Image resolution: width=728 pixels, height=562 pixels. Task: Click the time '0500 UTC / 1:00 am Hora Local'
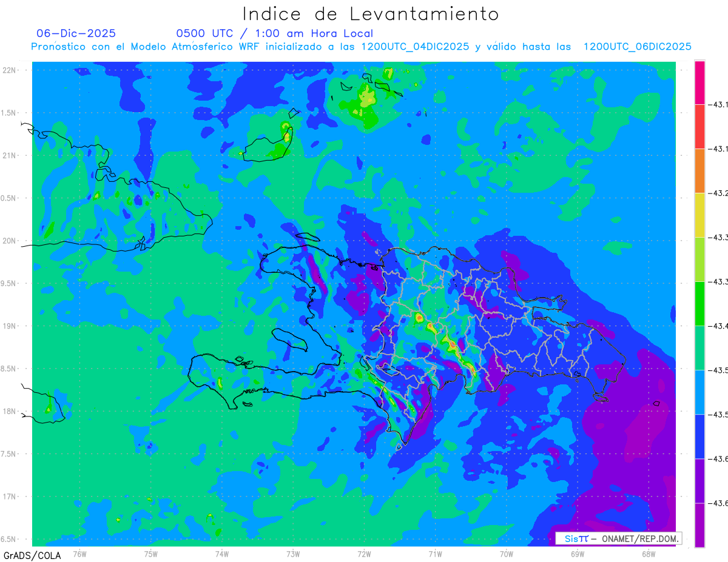coord(274,33)
